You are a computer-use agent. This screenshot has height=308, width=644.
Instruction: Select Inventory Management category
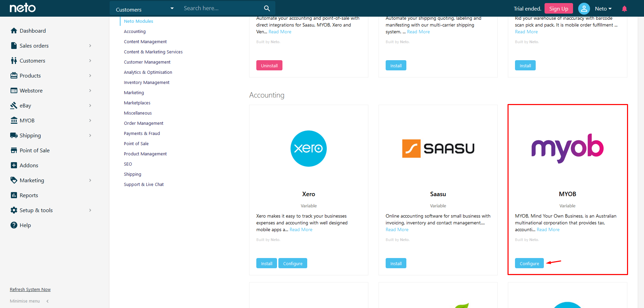pyautogui.click(x=147, y=82)
